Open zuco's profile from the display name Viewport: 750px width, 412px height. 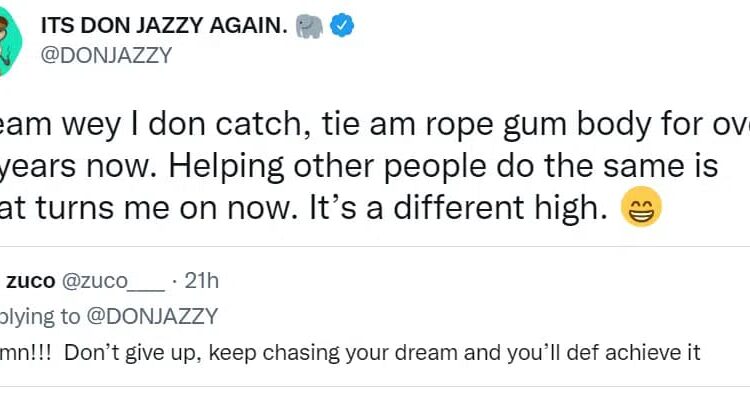(30, 282)
